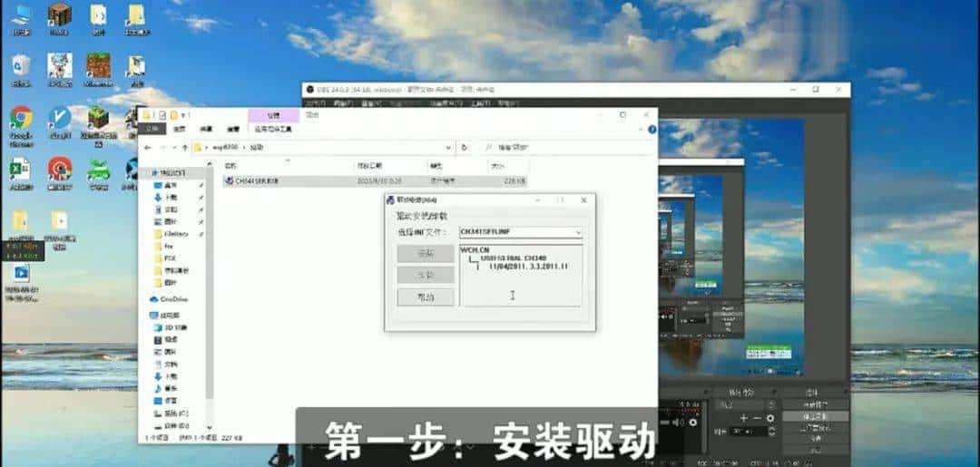
Task: Open OBS mixer channel gear icon
Action: (x=693, y=423)
